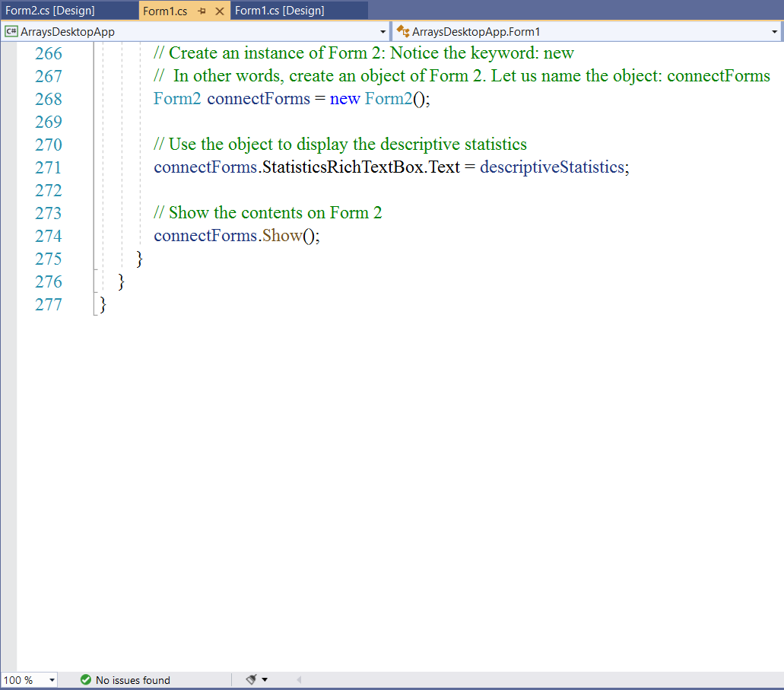Place cursor on connectForms.Show() call
The width and height of the screenshot is (784, 690).
click(x=281, y=236)
